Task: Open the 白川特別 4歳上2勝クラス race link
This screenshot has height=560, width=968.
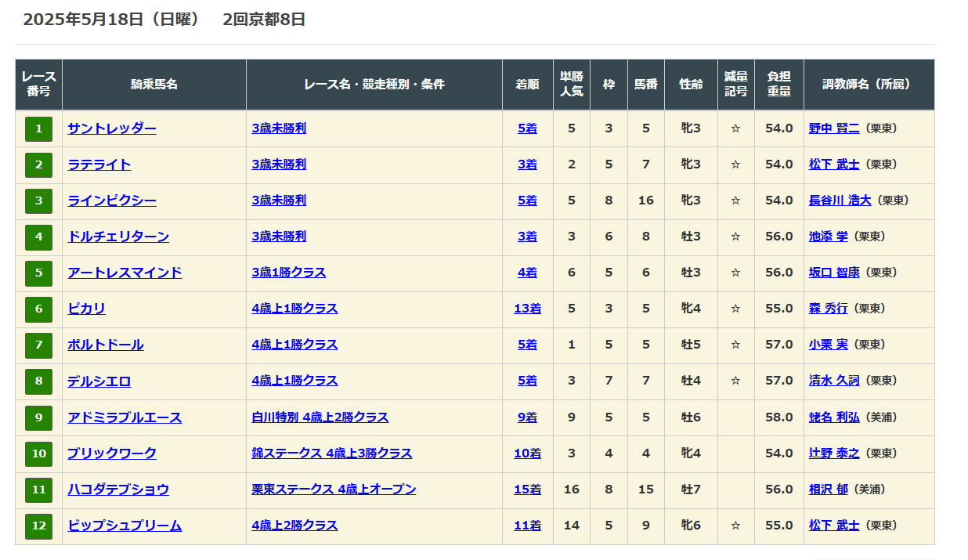Action: (x=320, y=417)
